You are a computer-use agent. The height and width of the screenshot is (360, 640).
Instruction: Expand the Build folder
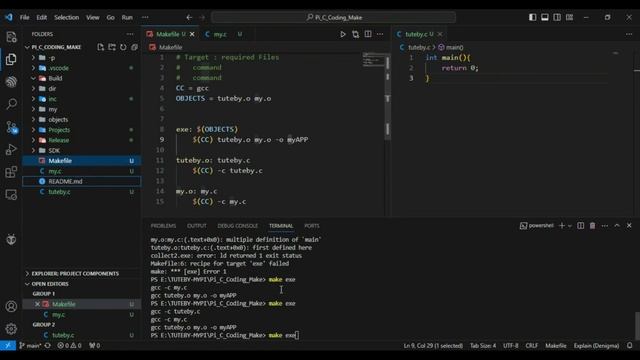(82, 78)
